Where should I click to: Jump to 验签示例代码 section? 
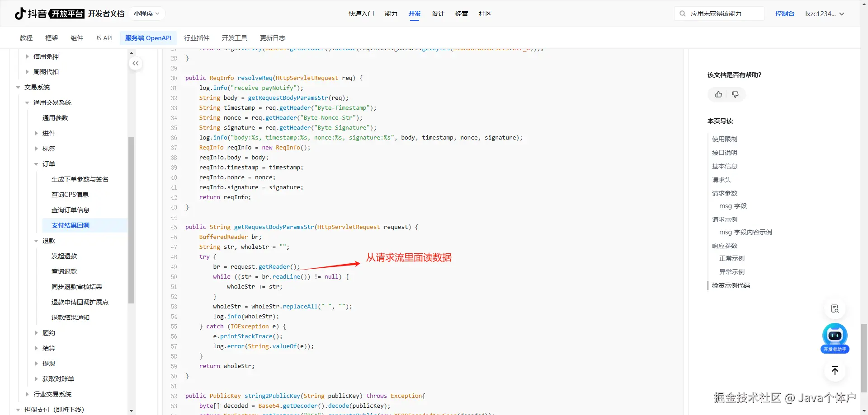[x=731, y=285]
